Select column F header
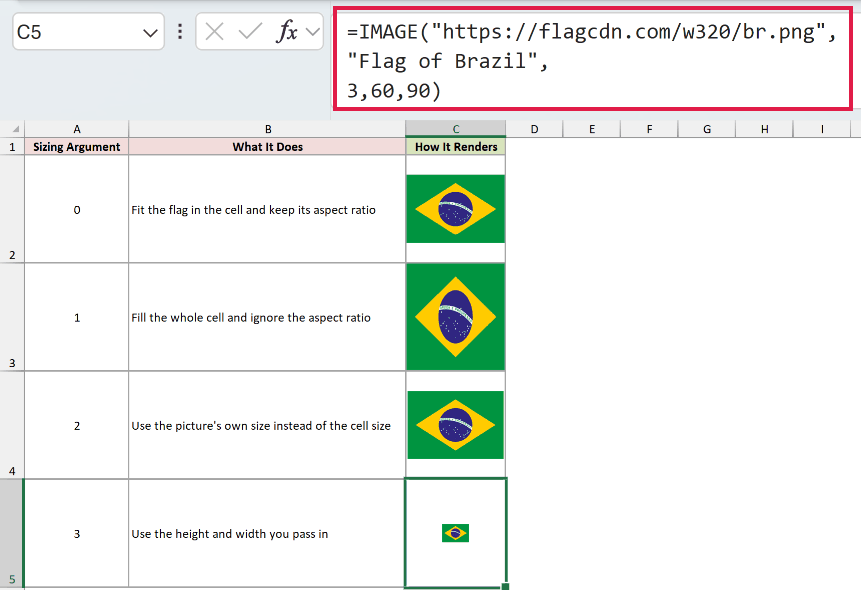Image resolution: width=861 pixels, height=590 pixels. 650,129
